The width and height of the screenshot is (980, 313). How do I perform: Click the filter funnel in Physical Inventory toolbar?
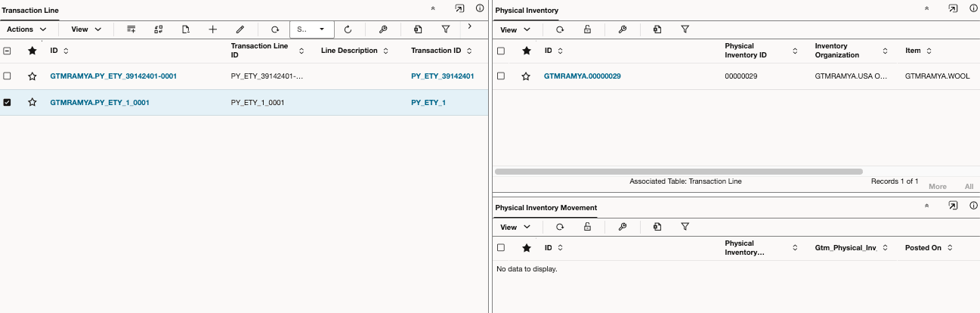[685, 29]
